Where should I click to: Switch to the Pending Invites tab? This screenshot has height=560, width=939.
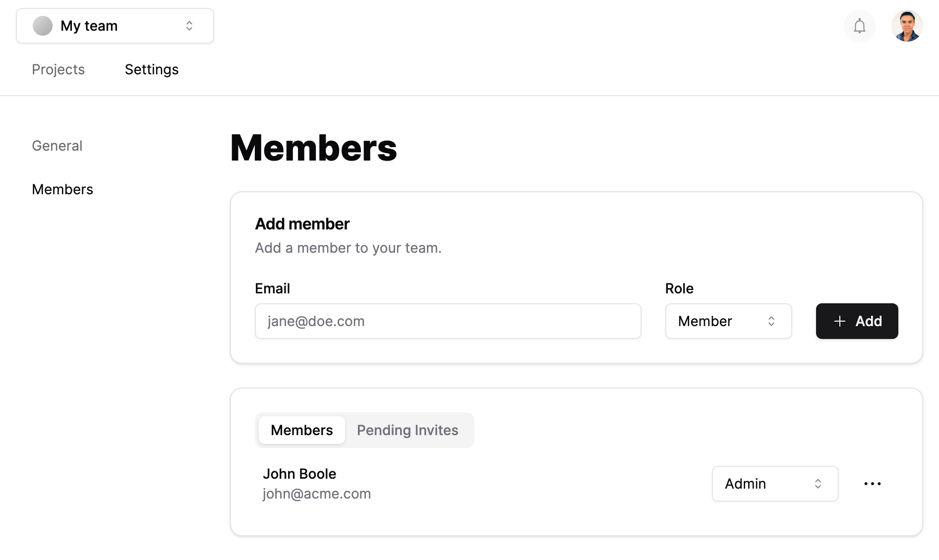[x=408, y=430]
